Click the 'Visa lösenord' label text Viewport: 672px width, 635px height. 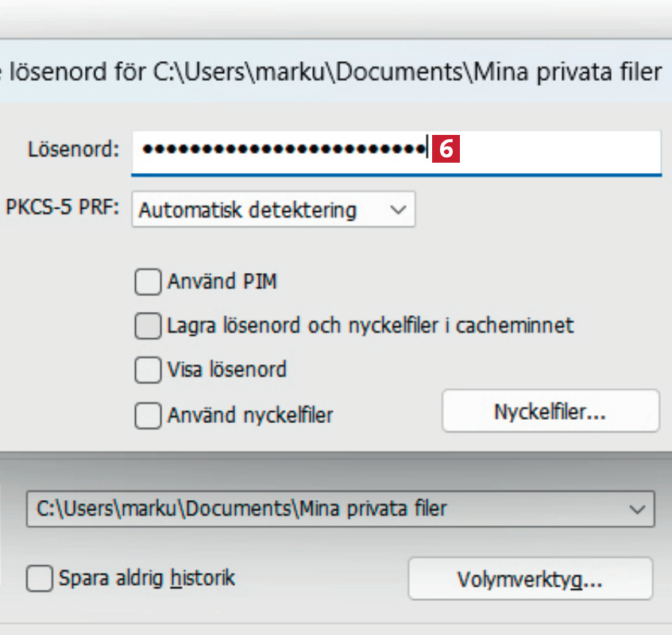[x=226, y=370]
